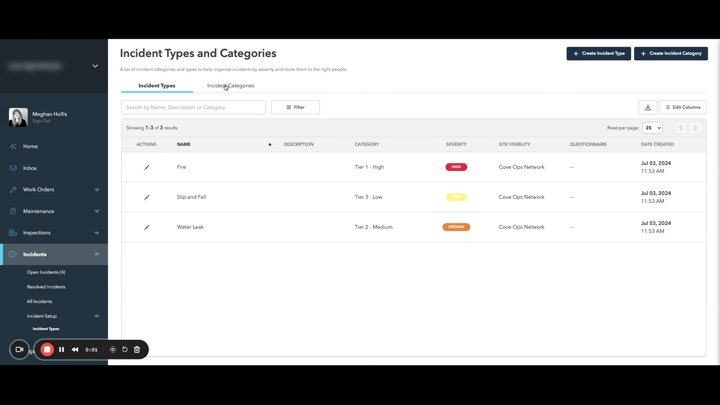The height and width of the screenshot is (405, 720).
Task: Click the Tier 2 - Medium category cell
Action: coord(373,227)
